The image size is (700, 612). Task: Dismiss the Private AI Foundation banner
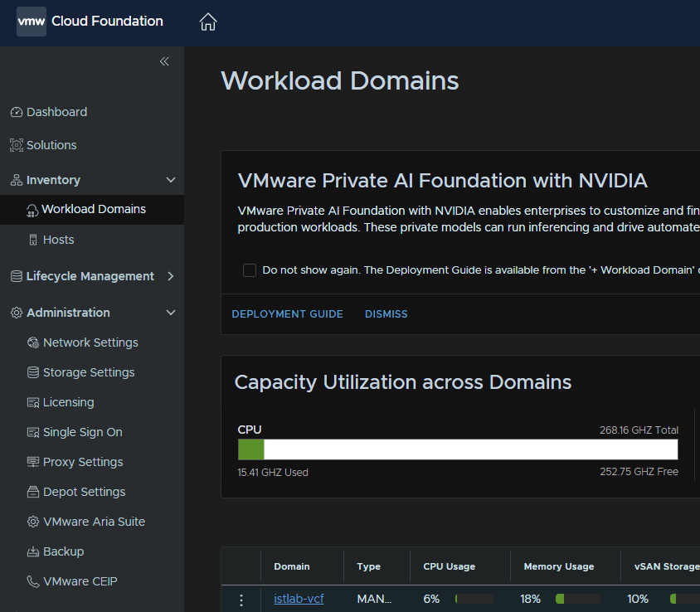386,314
